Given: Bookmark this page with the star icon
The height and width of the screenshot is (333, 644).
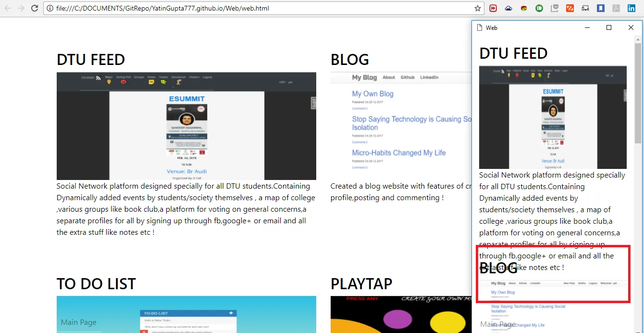Looking at the screenshot, I should pyautogui.click(x=478, y=8).
